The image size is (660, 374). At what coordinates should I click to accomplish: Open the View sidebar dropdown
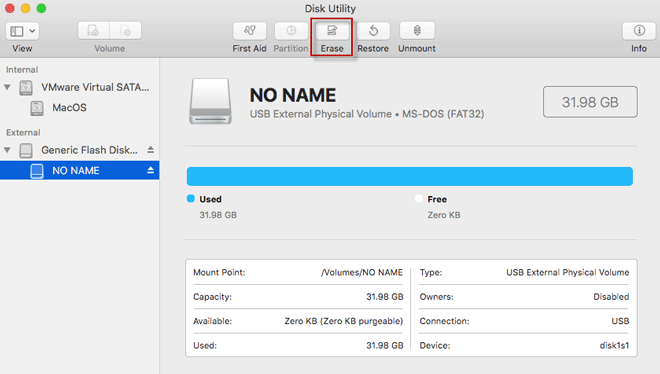point(22,31)
